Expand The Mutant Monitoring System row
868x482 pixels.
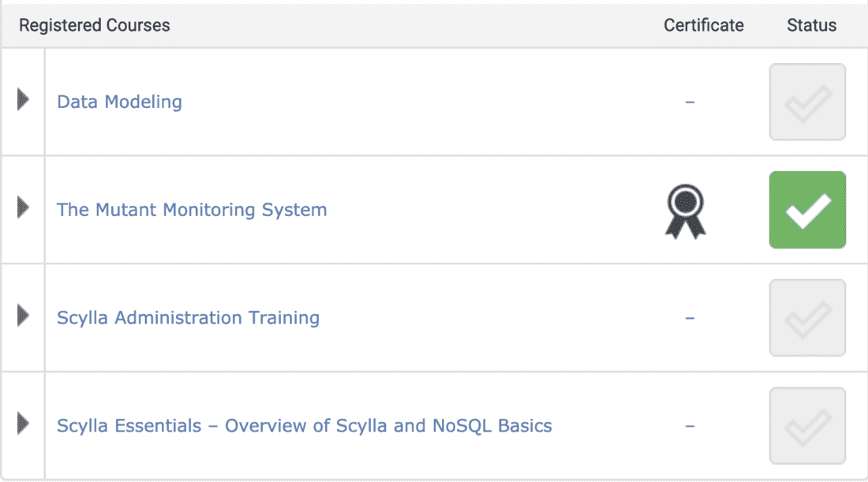[x=23, y=208]
